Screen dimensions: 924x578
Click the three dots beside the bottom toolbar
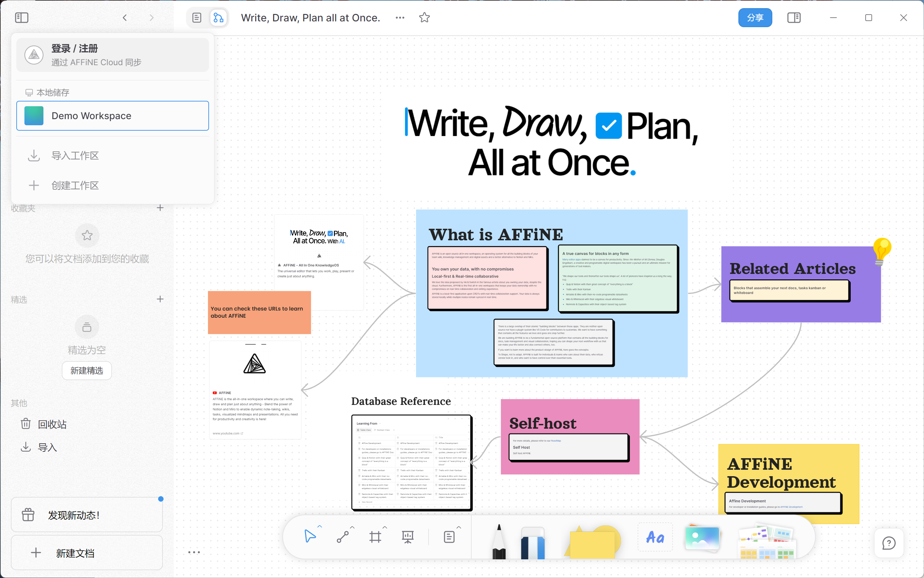pyautogui.click(x=194, y=553)
